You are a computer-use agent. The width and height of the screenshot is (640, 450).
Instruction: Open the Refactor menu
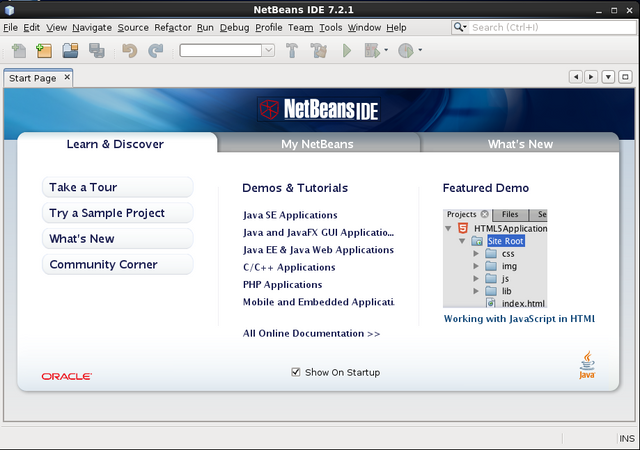[172, 28]
